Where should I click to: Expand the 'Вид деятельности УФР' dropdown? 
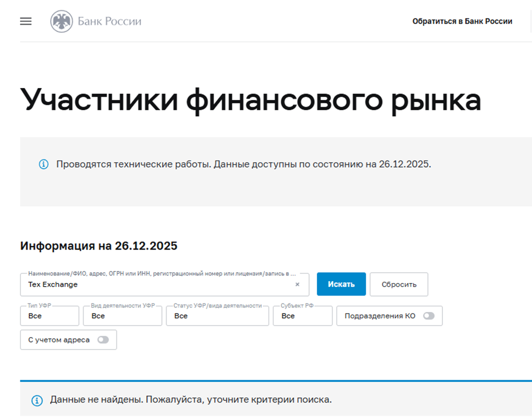click(x=122, y=316)
